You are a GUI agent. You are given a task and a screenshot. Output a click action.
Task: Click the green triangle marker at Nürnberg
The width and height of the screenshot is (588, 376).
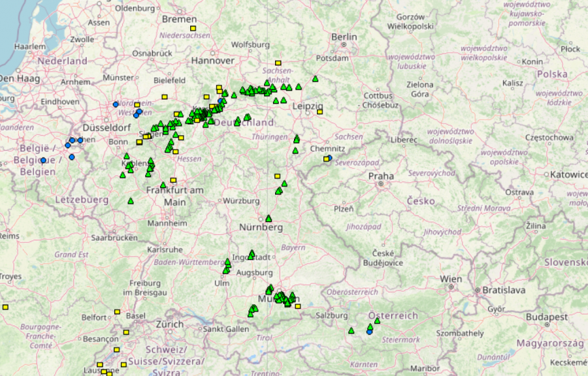pos(269,219)
